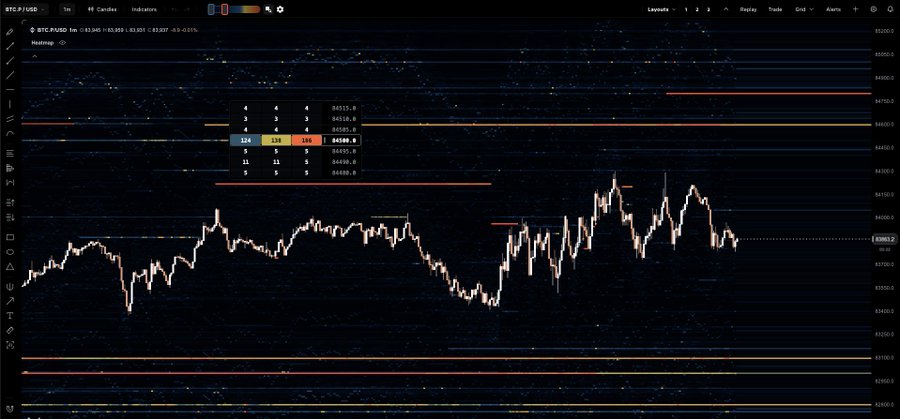Select the pencil drawing tool
Screen dimensions: 900x419
(x=10, y=32)
